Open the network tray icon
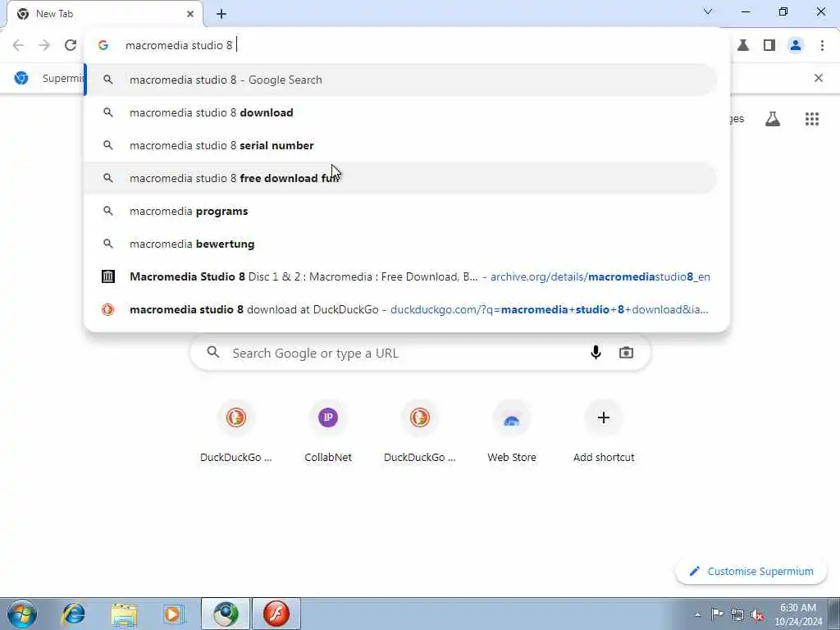The width and height of the screenshot is (840, 630). coord(737,614)
